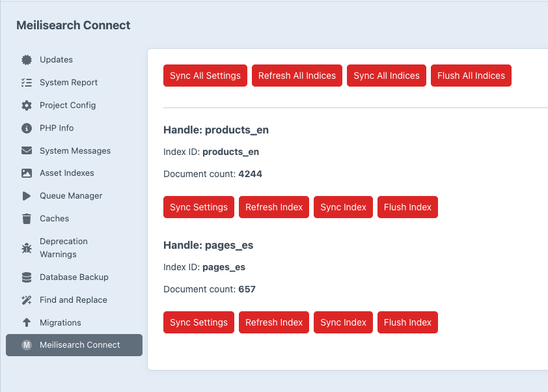Flush Index for the products_en handle
This screenshot has height=392, width=548.
tap(407, 207)
